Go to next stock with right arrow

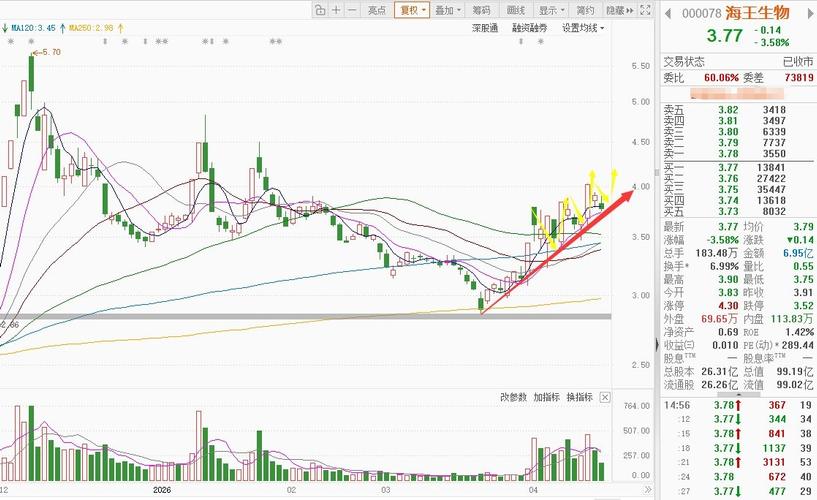coord(810,13)
